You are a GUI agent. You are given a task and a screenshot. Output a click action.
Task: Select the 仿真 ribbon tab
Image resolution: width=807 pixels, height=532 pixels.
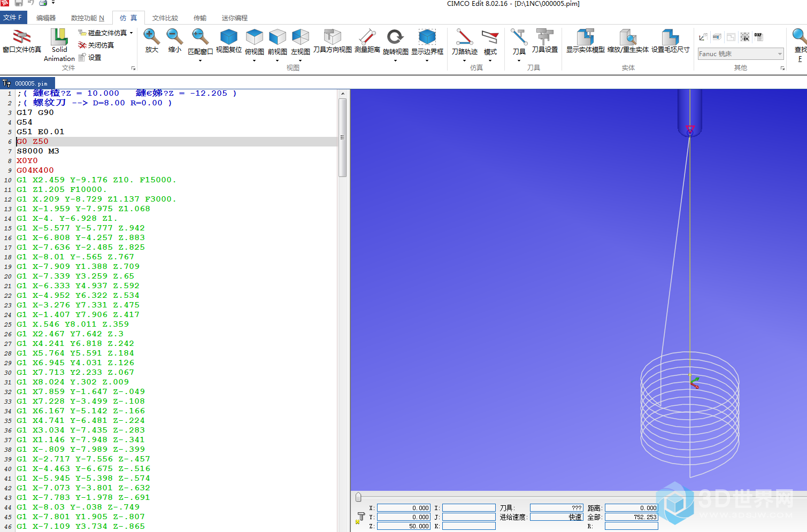[x=128, y=18]
